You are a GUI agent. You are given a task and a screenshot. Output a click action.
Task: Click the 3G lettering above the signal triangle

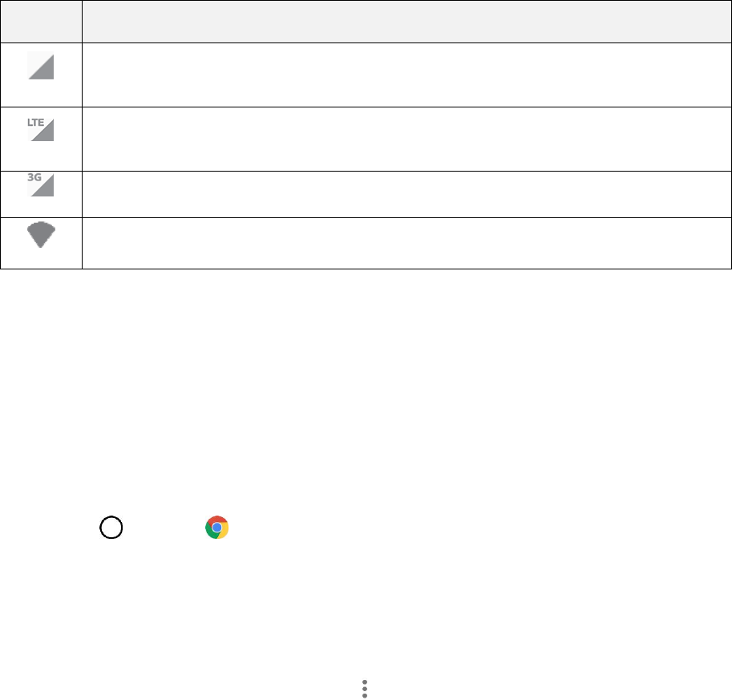coord(35,178)
